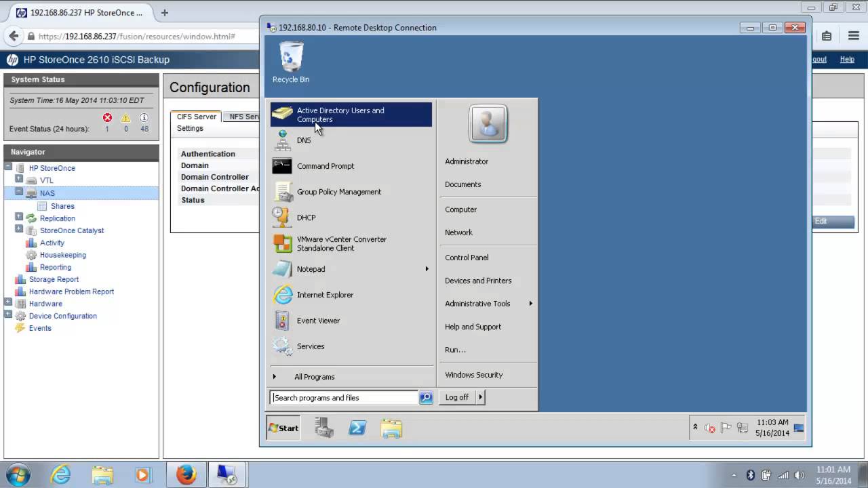Click the Recycle Bin desktop icon
The height and width of the screenshot is (488, 868).
(x=291, y=62)
